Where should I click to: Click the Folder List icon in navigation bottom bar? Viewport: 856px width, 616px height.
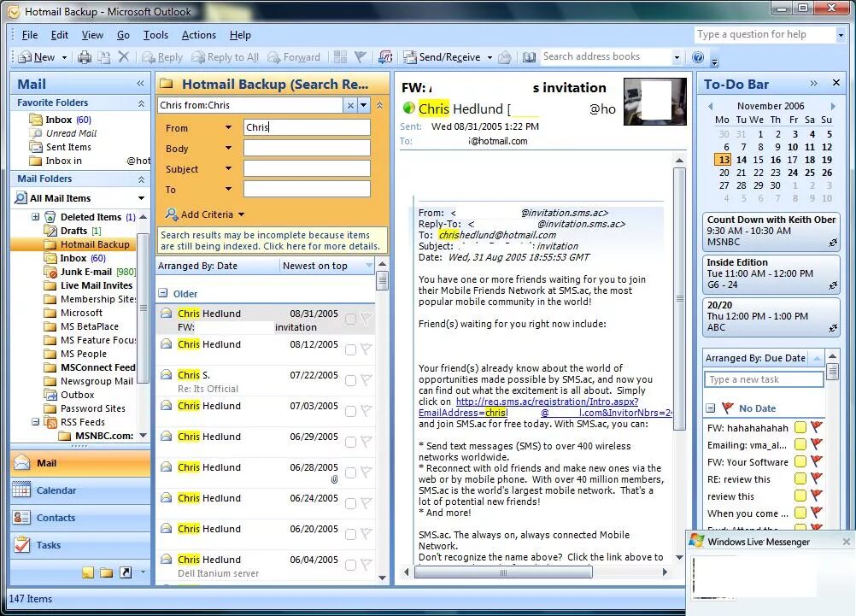(107, 572)
